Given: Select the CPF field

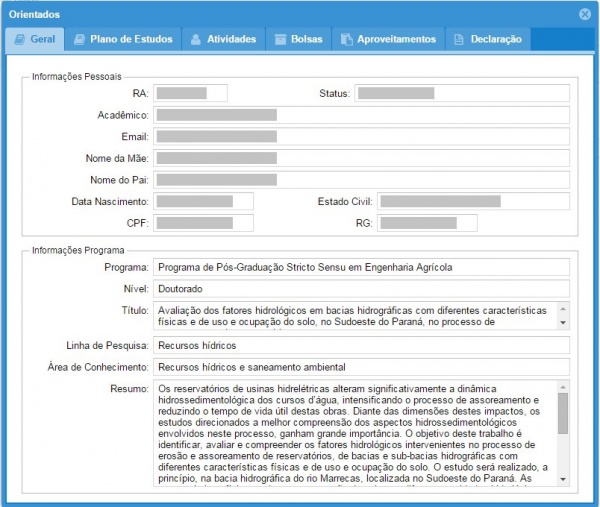Looking at the screenshot, I should (203, 222).
